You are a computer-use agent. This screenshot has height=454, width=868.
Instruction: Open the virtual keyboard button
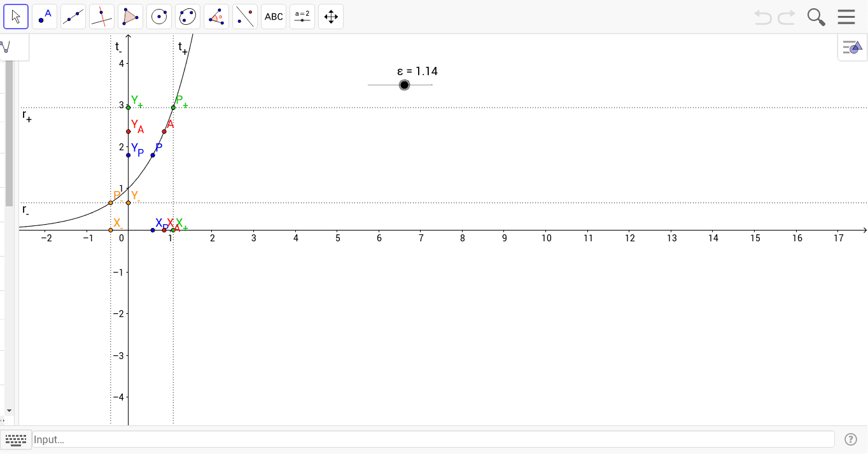click(16, 439)
